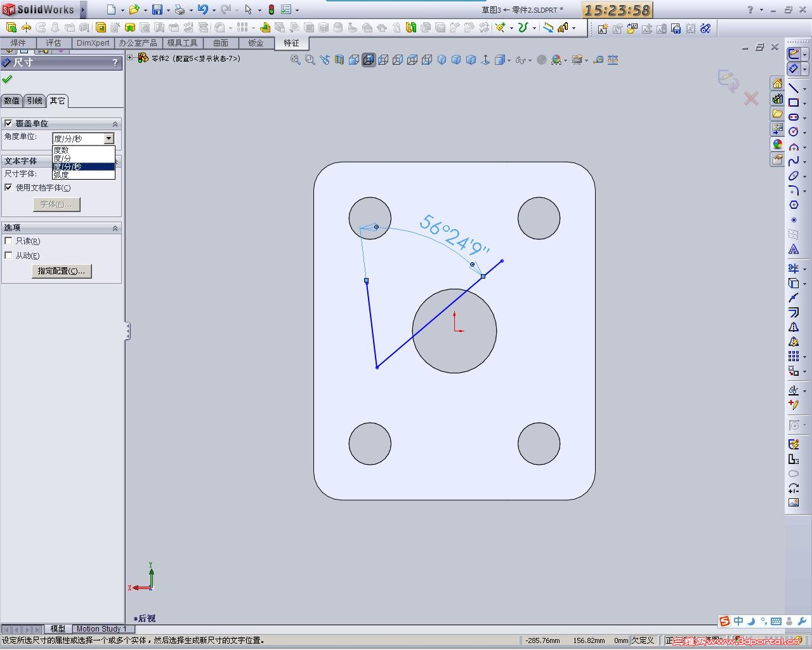This screenshot has height=650, width=812.
Task: Open the Design Library folder tab icon
Action: click(777, 114)
